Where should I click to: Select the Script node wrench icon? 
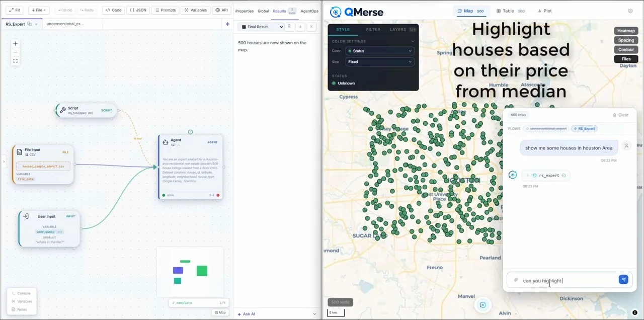click(x=62, y=110)
